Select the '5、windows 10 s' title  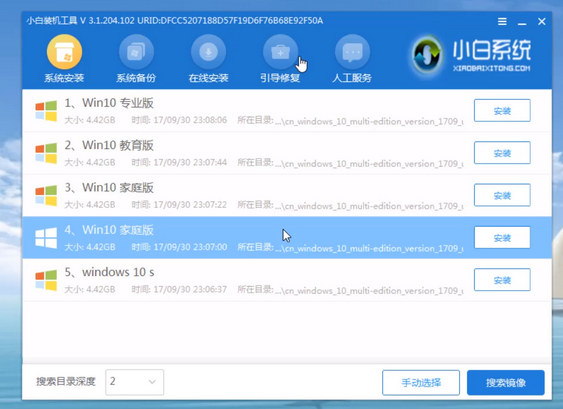(x=109, y=273)
